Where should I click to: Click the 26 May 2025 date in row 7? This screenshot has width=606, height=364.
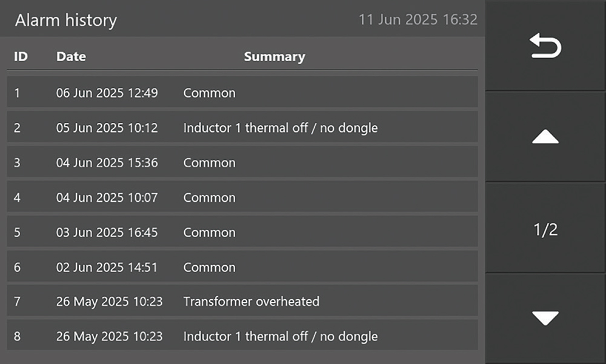pos(109,302)
